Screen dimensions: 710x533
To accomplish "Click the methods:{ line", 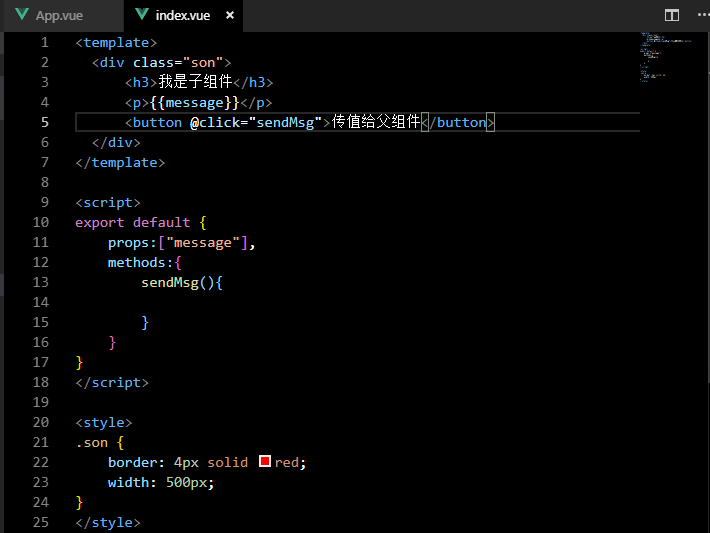I will [144, 263].
